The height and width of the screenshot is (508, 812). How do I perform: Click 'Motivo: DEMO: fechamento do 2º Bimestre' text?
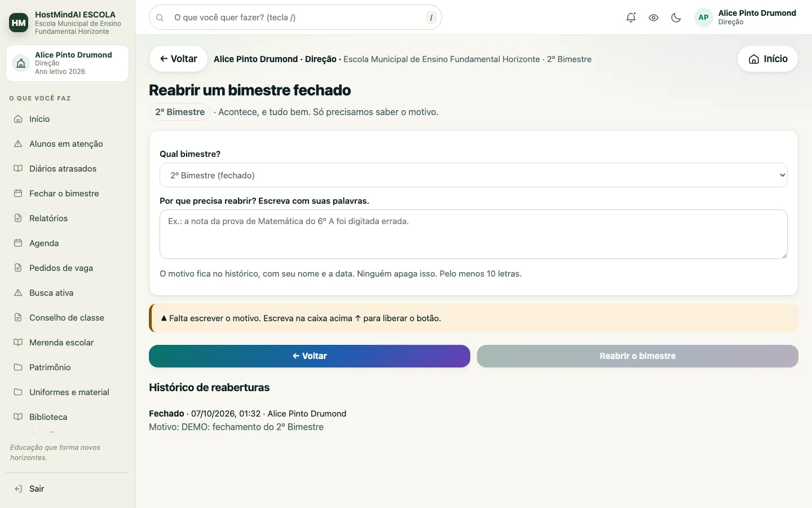[236, 427]
